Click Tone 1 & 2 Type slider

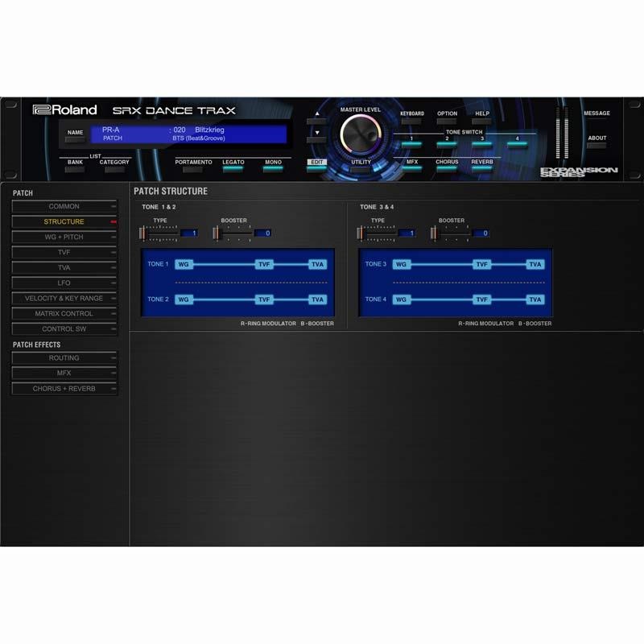(x=159, y=233)
